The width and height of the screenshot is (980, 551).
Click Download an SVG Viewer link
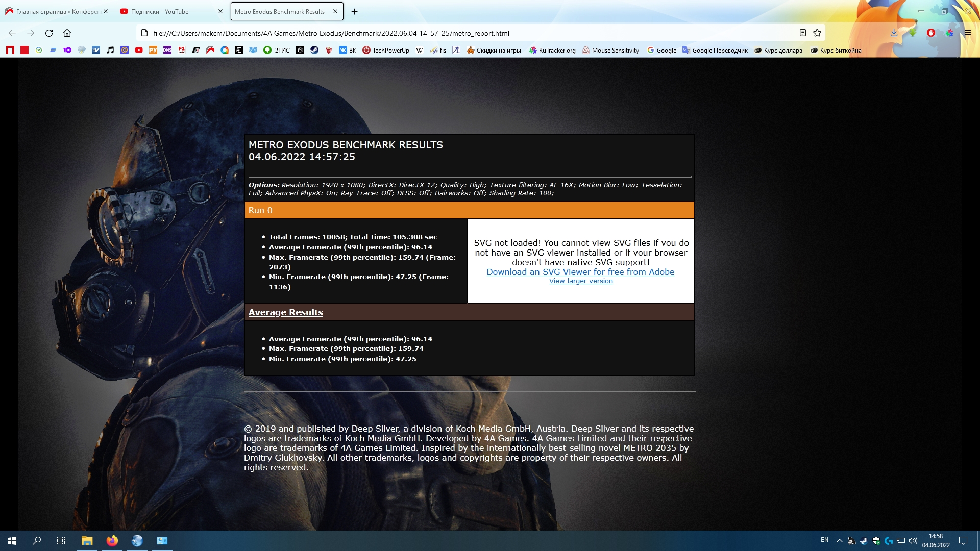[x=580, y=272]
